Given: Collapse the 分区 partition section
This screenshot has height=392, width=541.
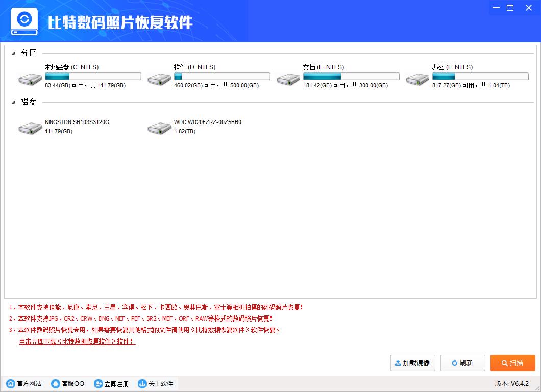Looking at the screenshot, I should (14, 53).
